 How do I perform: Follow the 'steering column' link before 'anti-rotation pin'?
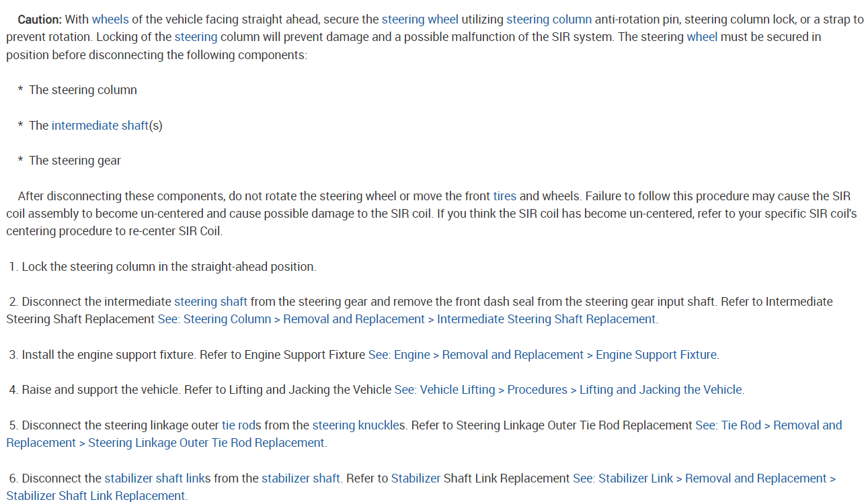[x=549, y=19]
